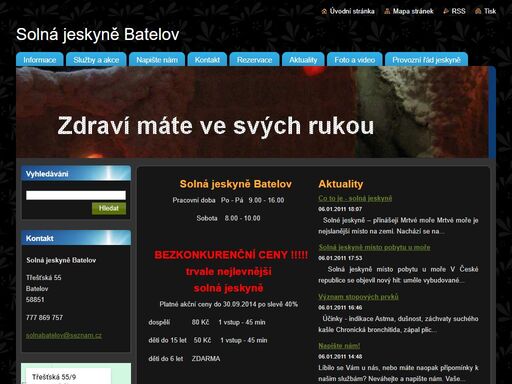Open the Foto a video tab
The image size is (512, 384).
(x=355, y=60)
